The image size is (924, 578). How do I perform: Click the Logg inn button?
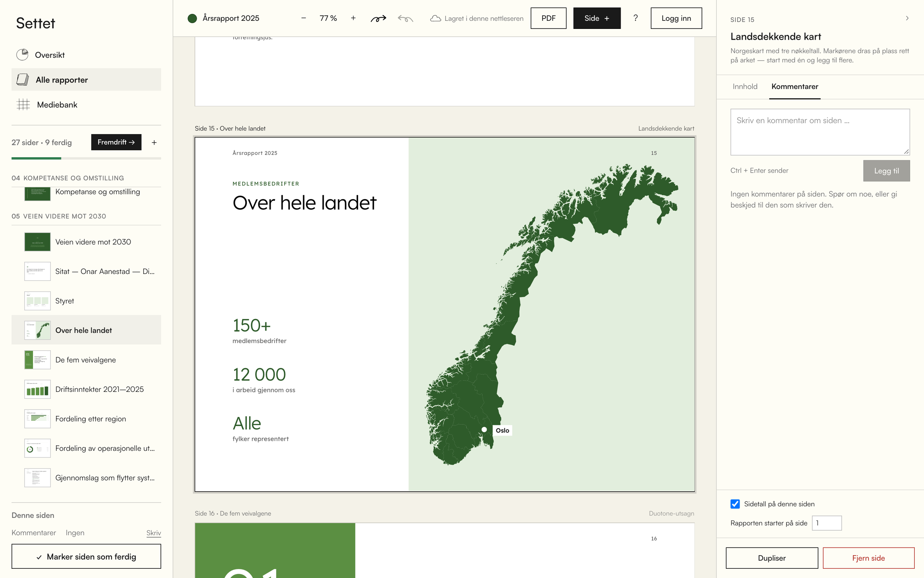tap(676, 18)
